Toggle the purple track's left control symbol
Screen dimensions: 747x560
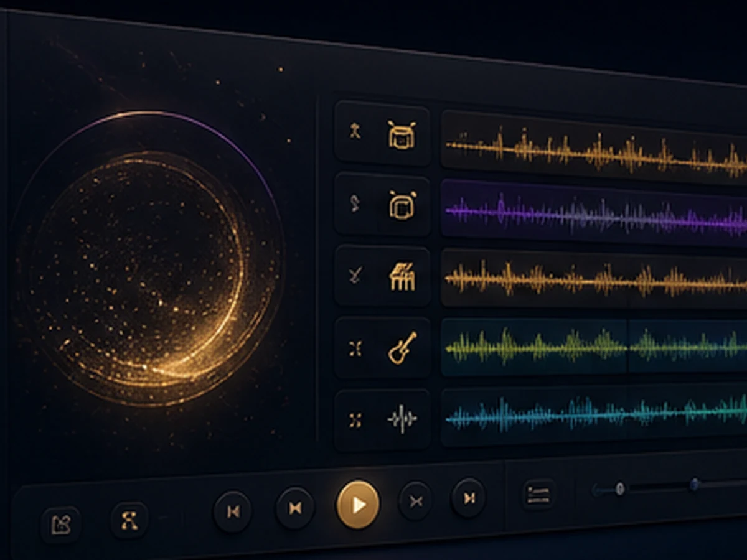click(355, 203)
